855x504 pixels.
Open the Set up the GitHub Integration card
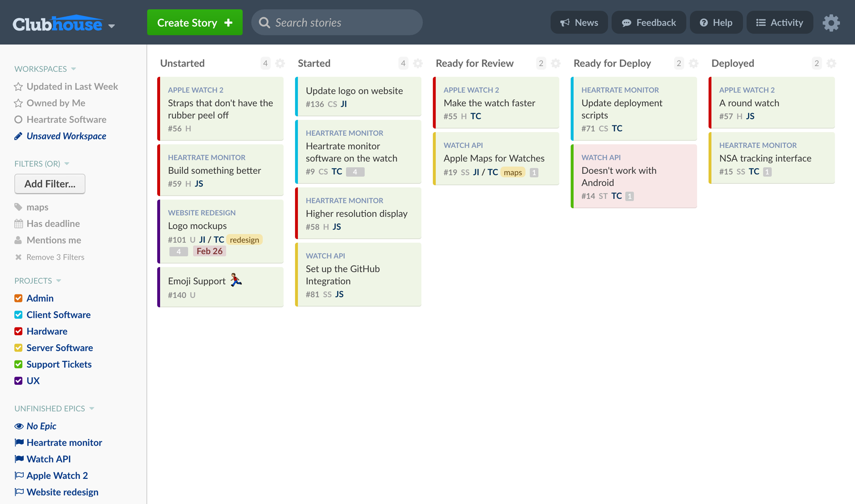(358, 275)
